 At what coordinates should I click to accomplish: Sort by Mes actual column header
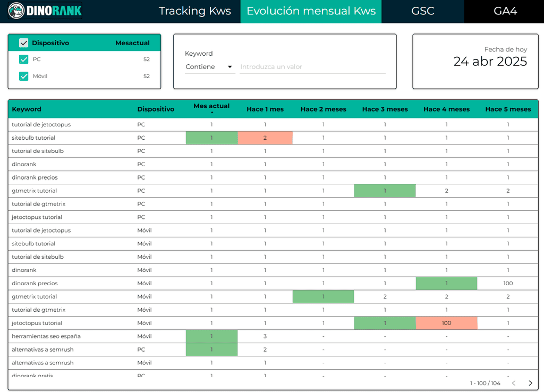pyautogui.click(x=211, y=106)
